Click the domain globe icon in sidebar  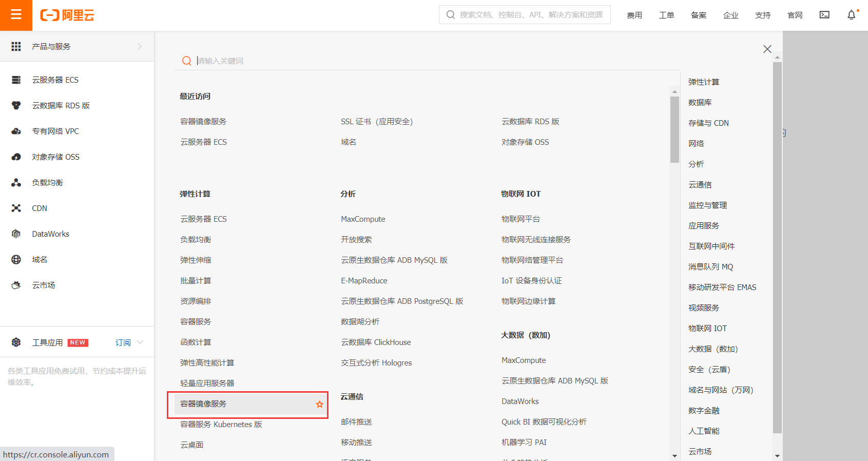16,260
